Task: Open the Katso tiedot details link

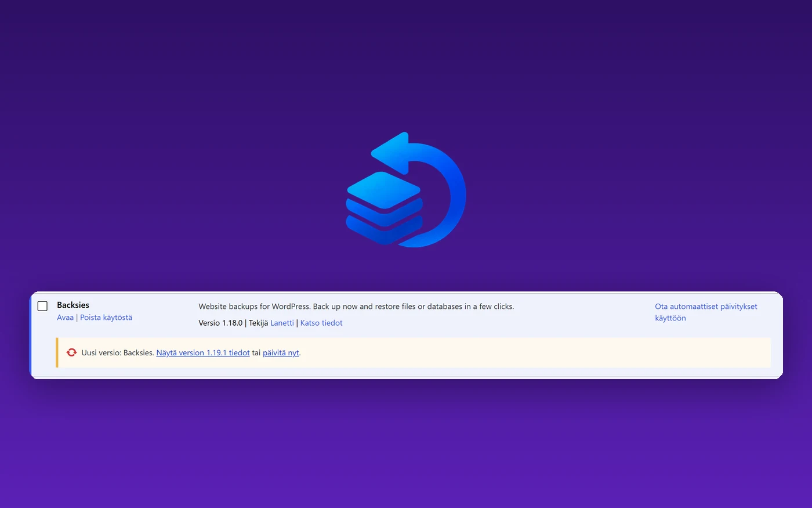Action: tap(321, 323)
